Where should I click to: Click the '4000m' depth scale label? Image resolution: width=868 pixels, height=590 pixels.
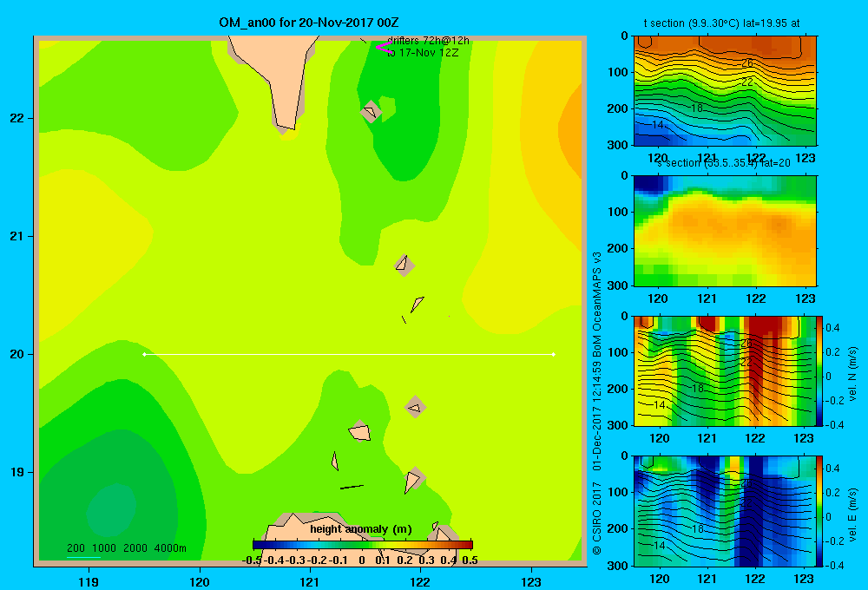pos(170,548)
